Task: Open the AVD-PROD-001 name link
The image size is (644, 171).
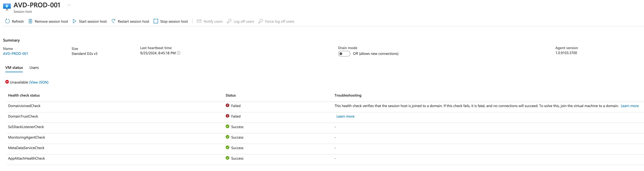Action: click(x=15, y=54)
